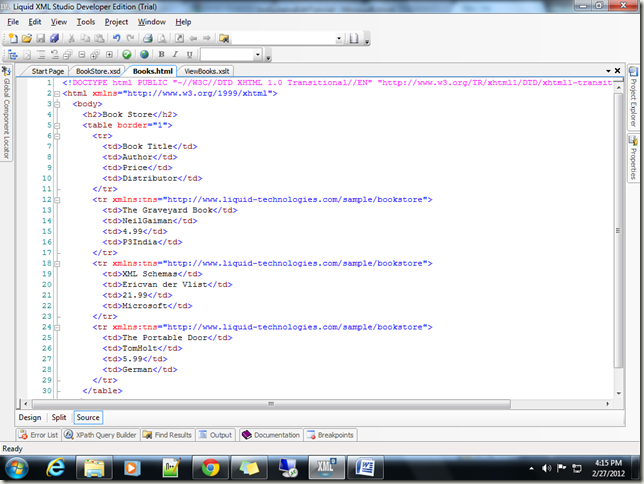The height and width of the screenshot is (484, 644).
Task: Click the Open folder toolbar icon
Action: (x=26, y=38)
